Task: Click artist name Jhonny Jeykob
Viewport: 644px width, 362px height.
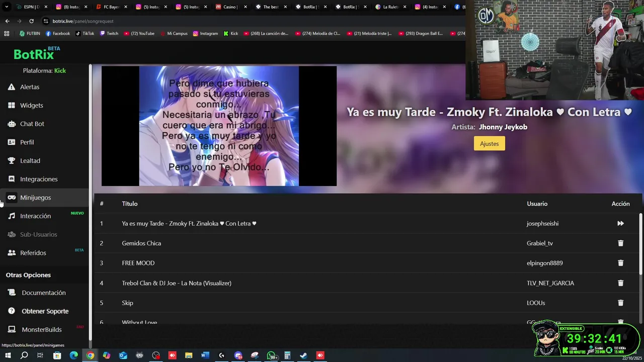Action: point(503,127)
